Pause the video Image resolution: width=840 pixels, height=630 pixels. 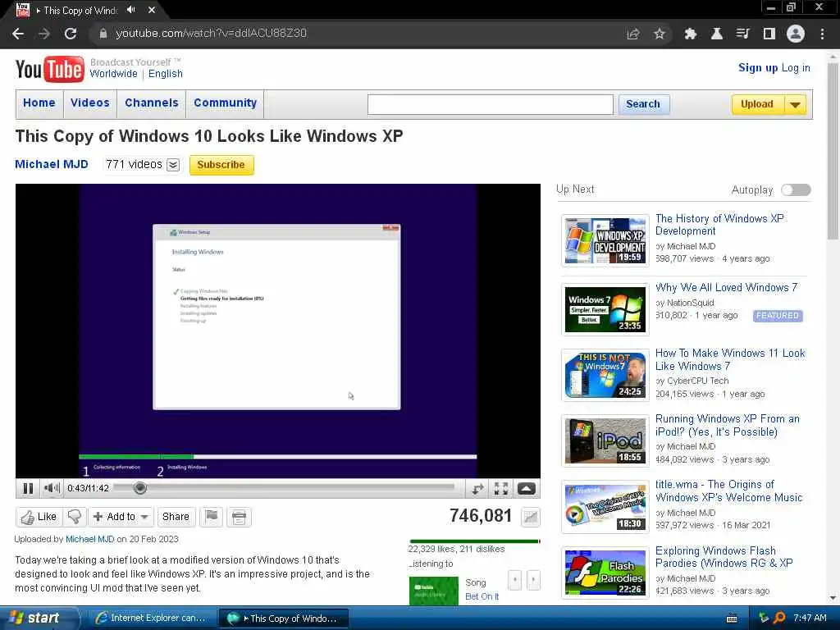pos(28,488)
